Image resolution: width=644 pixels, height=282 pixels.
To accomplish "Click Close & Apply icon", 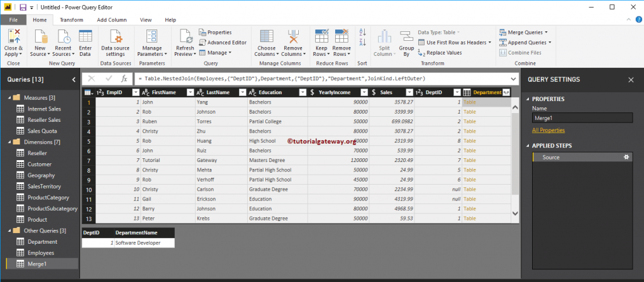I will [13, 36].
